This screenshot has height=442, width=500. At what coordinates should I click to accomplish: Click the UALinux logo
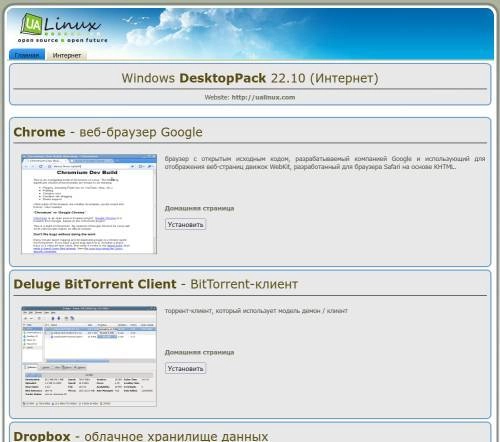tap(62, 27)
